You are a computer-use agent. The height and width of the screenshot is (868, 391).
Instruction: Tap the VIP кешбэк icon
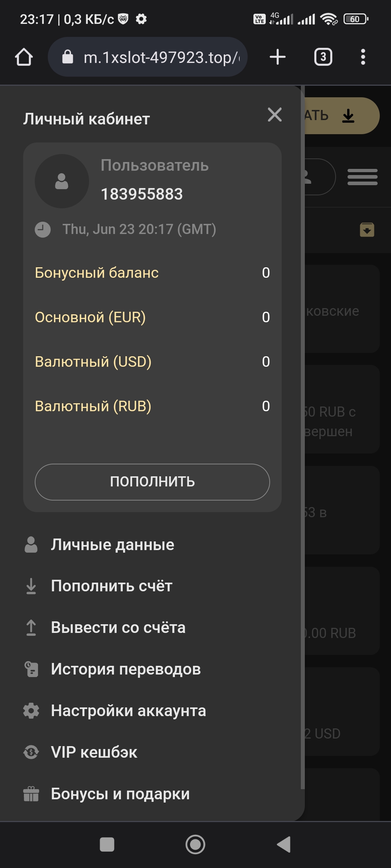point(31,752)
